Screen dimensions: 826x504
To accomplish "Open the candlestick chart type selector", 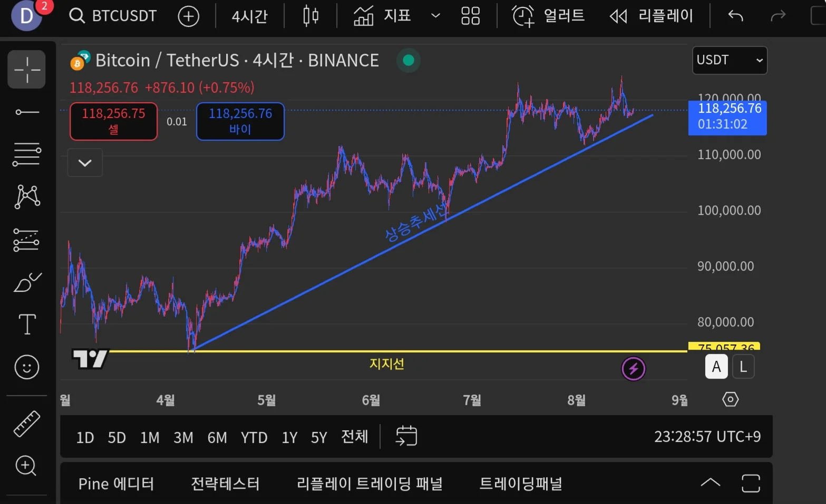I will (x=311, y=16).
